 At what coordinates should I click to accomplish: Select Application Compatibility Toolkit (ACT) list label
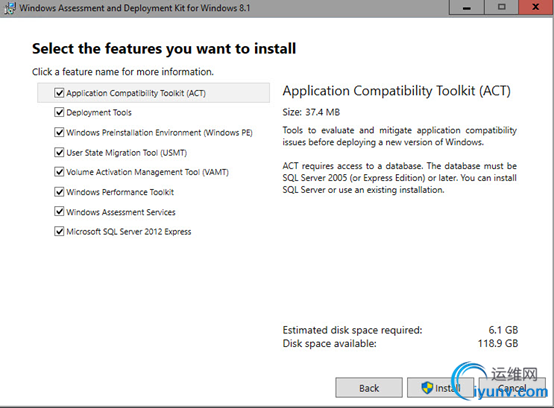click(136, 93)
